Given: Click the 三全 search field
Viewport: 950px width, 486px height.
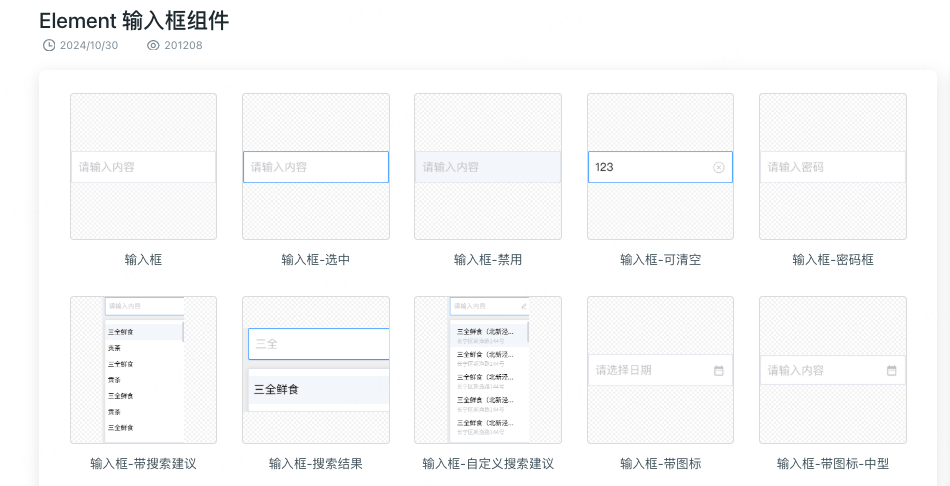Looking at the screenshot, I should click(x=319, y=344).
